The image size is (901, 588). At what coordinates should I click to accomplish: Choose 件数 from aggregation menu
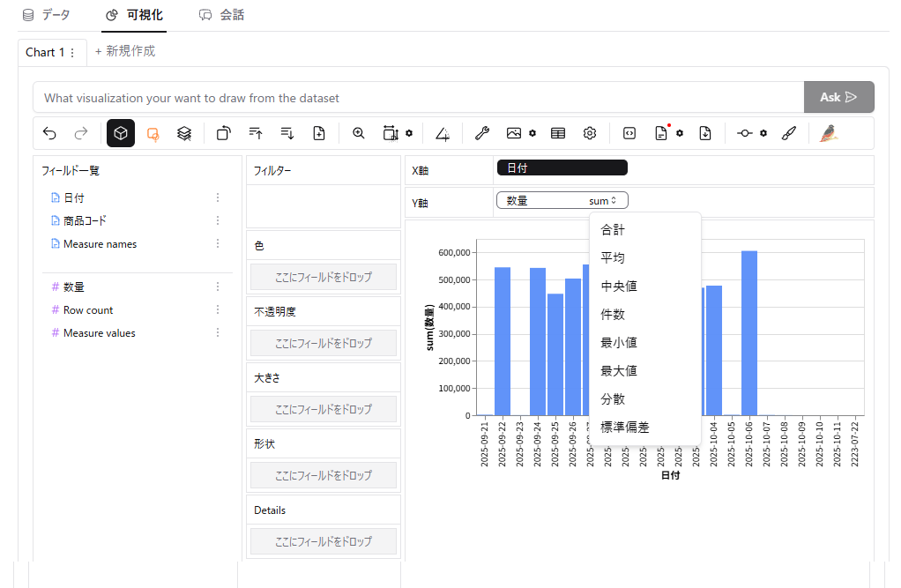point(645,315)
